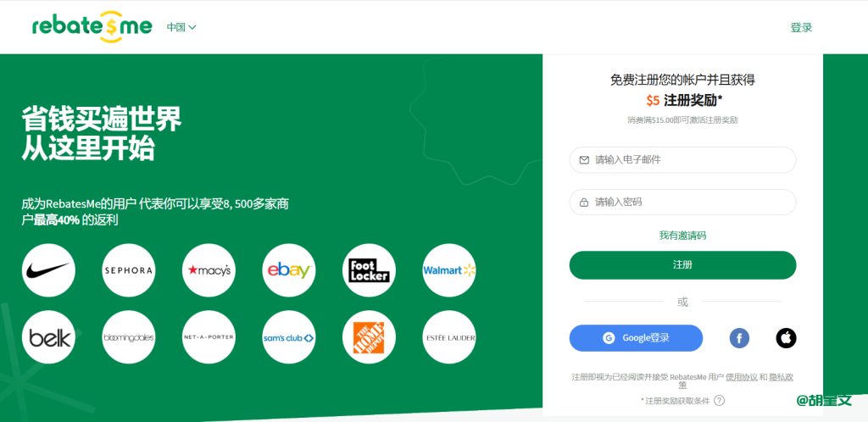
Task: Open the Sephora store icon
Action: (128, 270)
